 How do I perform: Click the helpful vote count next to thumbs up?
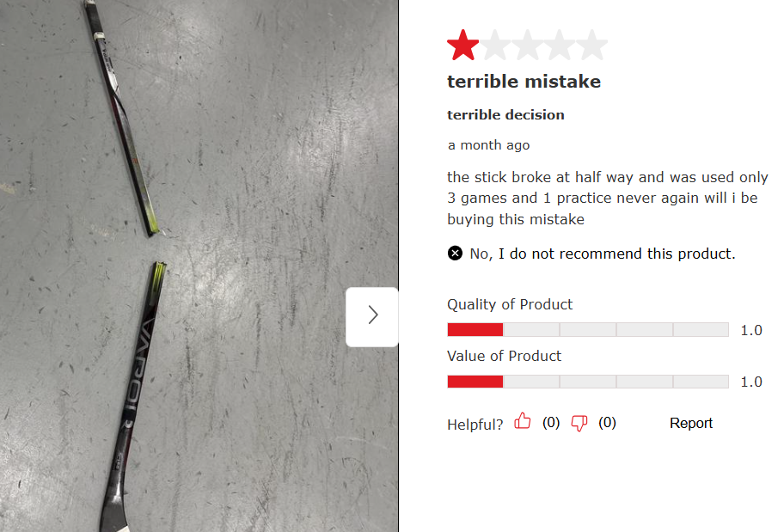point(551,423)
